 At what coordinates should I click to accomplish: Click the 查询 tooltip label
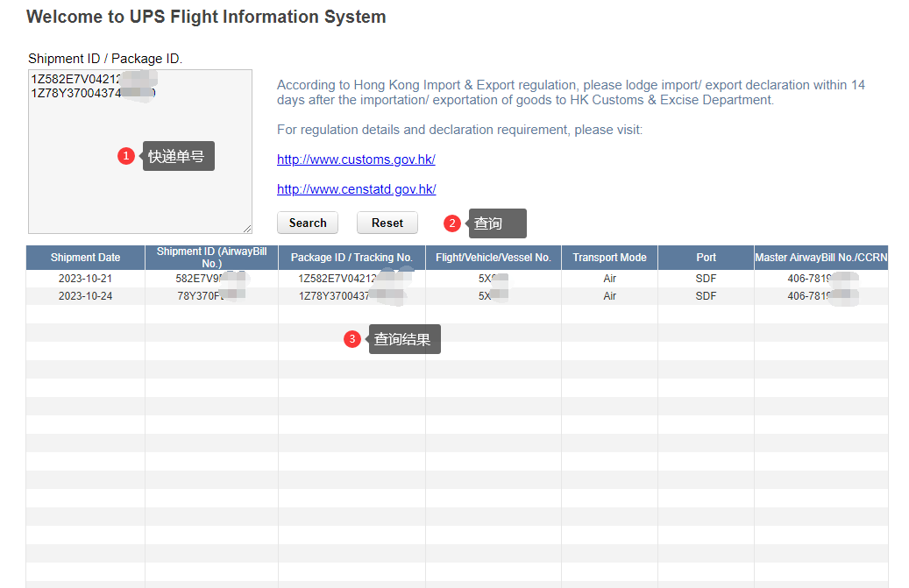[x=496, y=223]
